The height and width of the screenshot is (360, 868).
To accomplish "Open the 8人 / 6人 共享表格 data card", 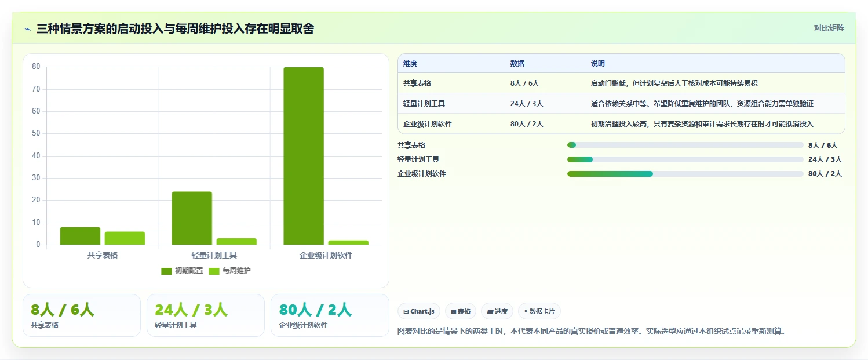I will point(82,315).
